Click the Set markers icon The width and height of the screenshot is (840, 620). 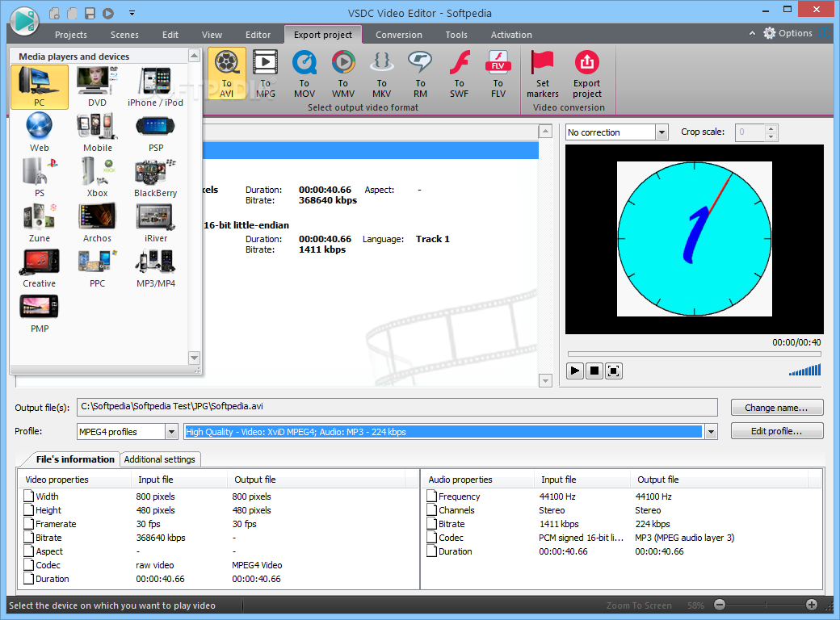542,74
